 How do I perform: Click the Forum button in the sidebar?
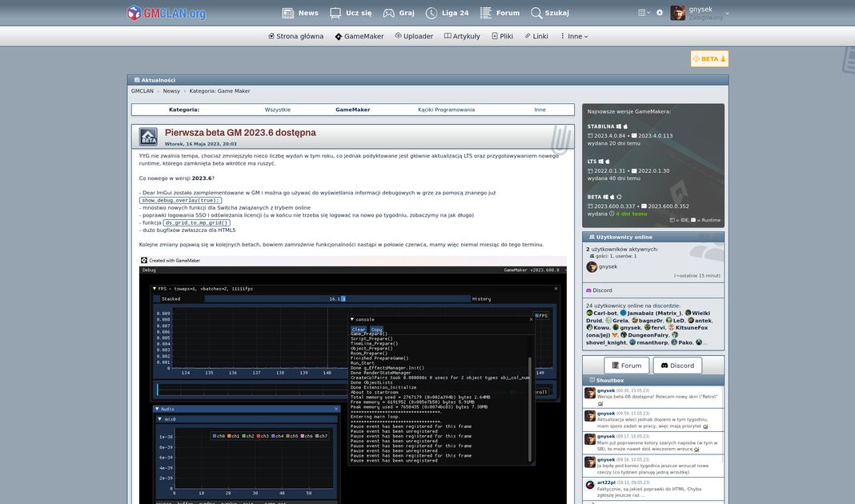(x=627, y=366)
